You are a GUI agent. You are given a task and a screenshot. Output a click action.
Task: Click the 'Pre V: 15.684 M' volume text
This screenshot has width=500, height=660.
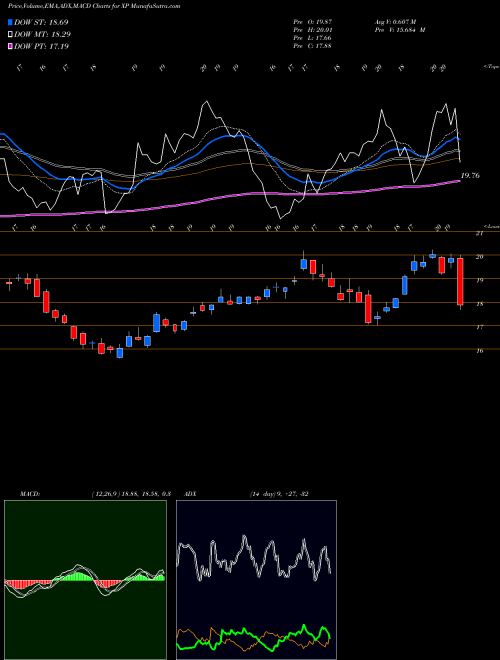coord(399,30)
